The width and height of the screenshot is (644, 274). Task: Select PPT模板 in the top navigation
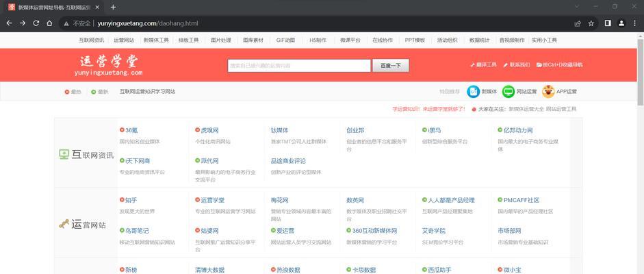point(415,40)
